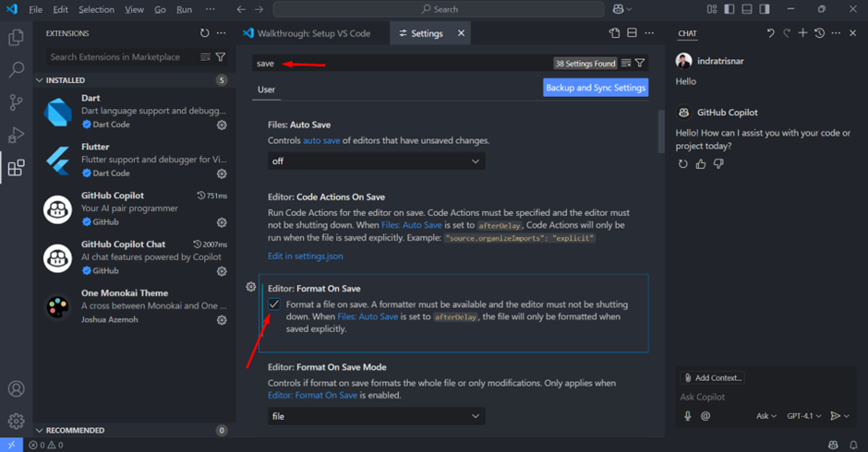Send the chat message

836,416
